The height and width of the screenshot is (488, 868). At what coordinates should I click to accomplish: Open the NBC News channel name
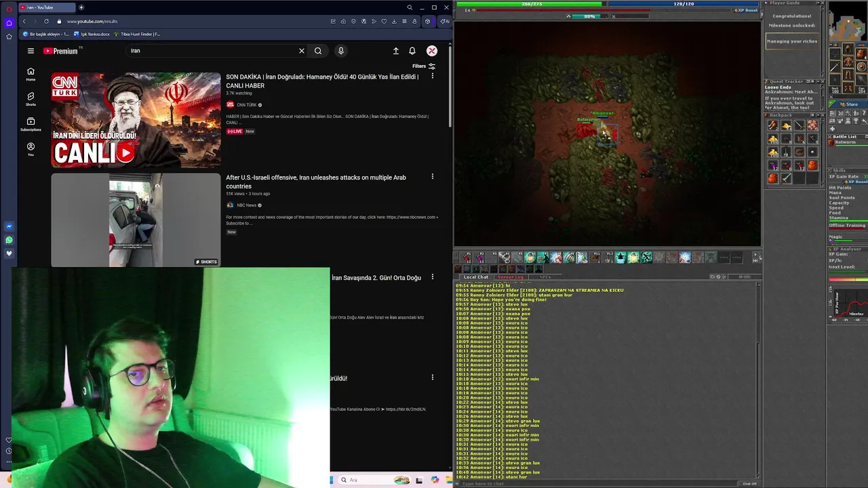(247, 205)
